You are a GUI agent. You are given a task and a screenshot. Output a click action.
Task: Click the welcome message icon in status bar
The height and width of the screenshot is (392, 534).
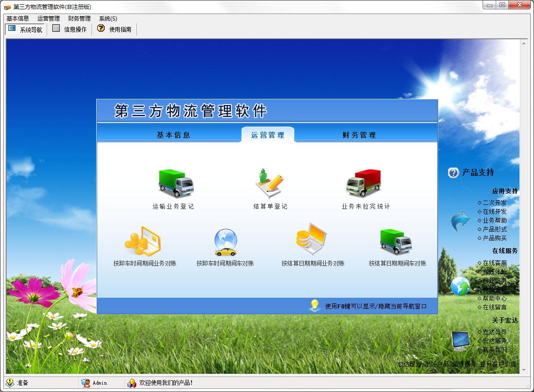132,383
